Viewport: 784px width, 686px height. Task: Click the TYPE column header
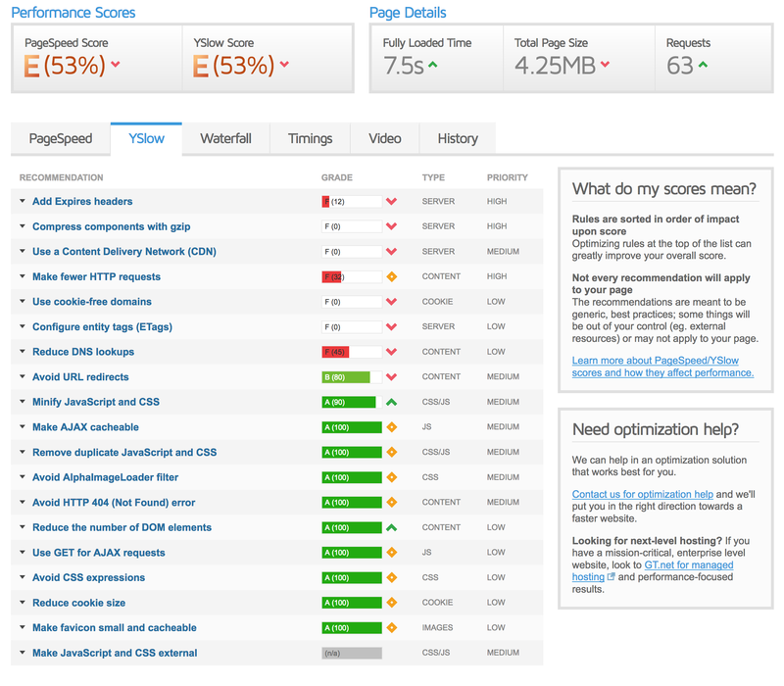pyautogui.click(x=433, y=177)
